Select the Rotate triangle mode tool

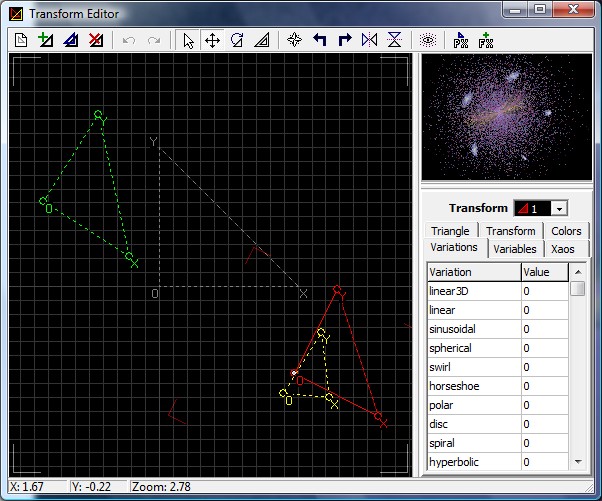(x=237, y=41)
